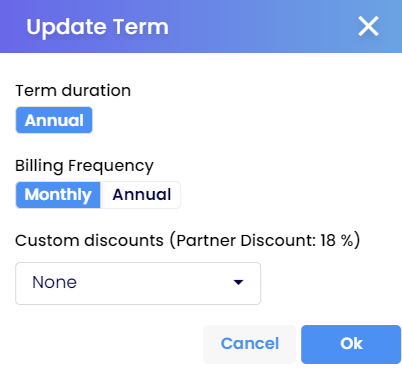402x377 pixels.
Task: Cancel the term update
Action: point(250,344)
